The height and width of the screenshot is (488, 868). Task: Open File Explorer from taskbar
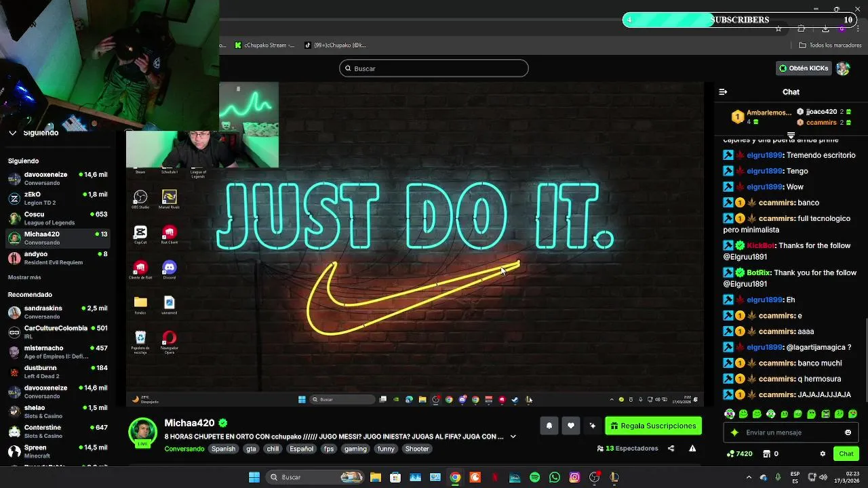pyautogui.click(x=376, y=477)
